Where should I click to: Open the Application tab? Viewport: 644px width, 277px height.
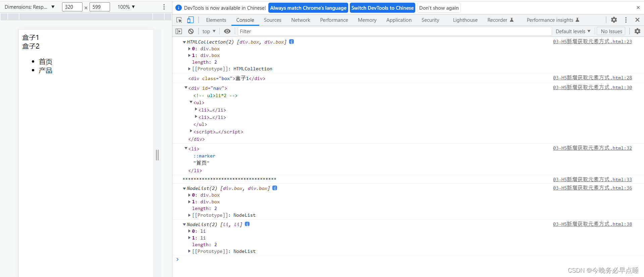tap(399, 20)
